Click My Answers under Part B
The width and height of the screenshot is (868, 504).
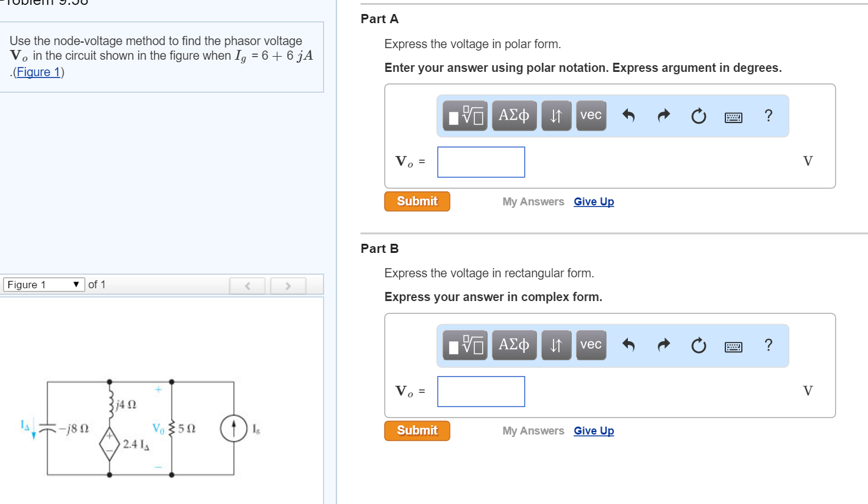coord(533,430)
